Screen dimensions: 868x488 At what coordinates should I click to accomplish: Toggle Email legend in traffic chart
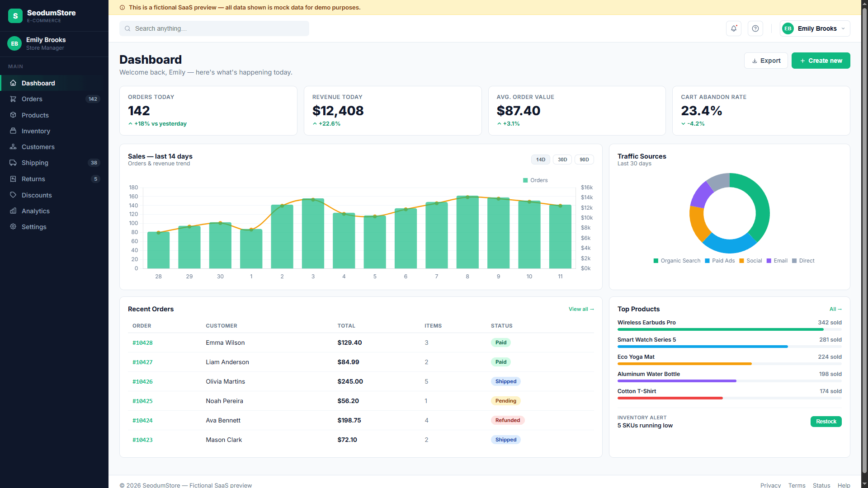[777, 261]
